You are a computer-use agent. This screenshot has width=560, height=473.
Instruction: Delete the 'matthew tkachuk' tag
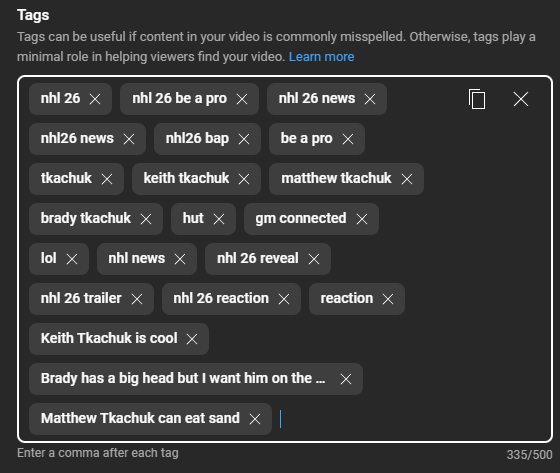coord(407,179)
